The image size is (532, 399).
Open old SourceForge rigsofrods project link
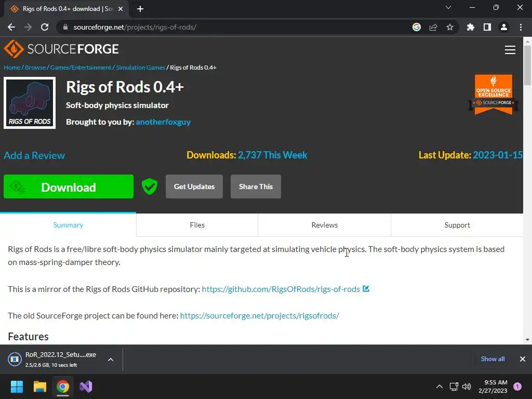point(260,315)
